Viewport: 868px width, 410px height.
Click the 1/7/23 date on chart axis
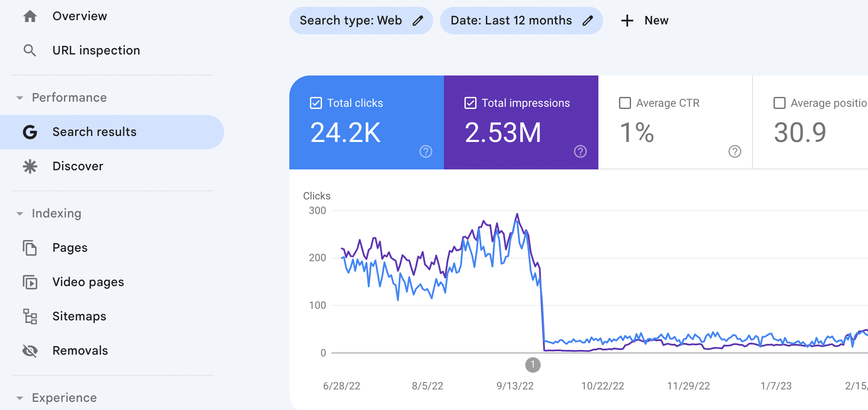[x=776, y=386]
